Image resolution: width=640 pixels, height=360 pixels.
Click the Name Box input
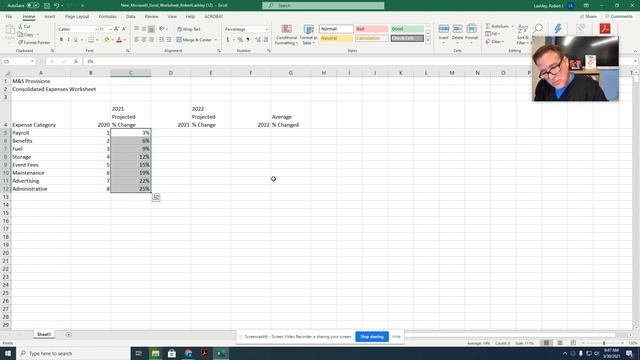point(18,61)
